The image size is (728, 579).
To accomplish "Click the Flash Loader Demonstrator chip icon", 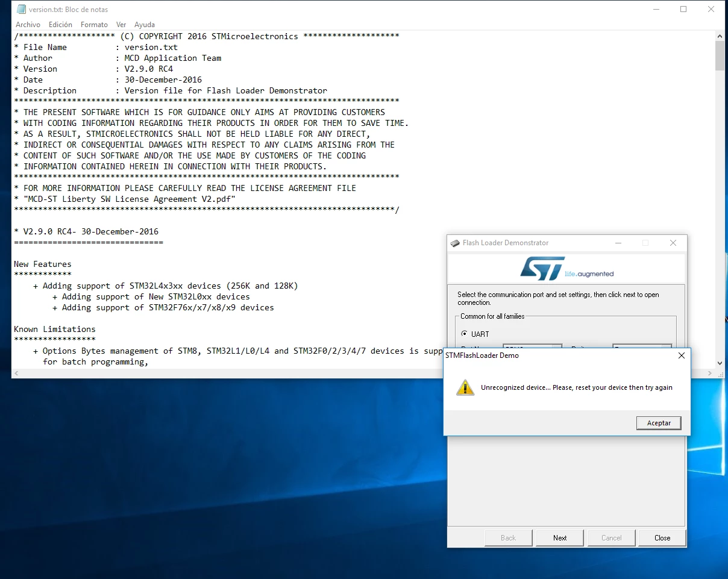I will pos(456,243).
